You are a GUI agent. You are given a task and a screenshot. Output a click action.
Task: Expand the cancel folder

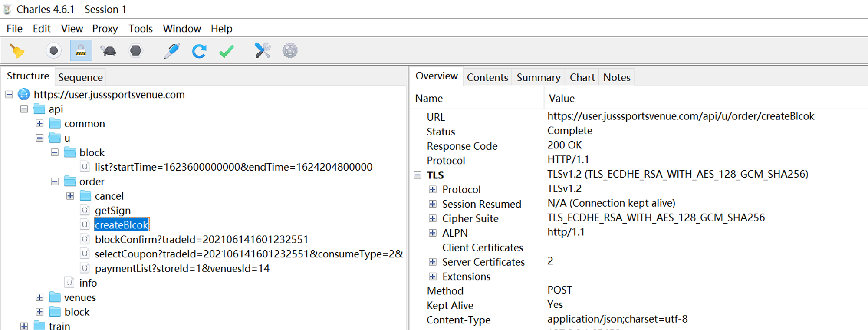pyautogui.click(x=70, y=196)
